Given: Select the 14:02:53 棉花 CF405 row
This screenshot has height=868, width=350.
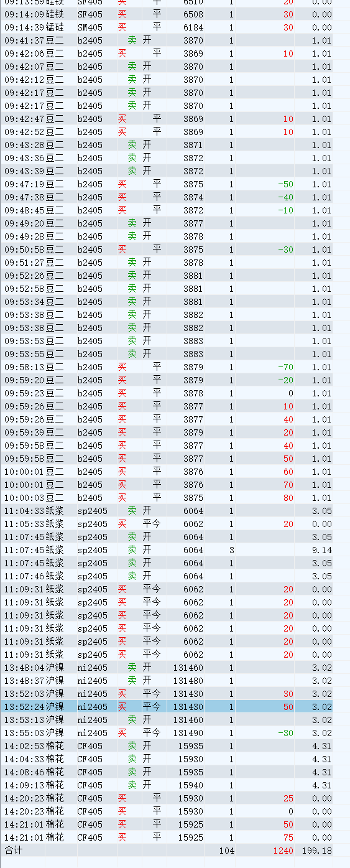Looking at the screenshot, I should (167, 746).
